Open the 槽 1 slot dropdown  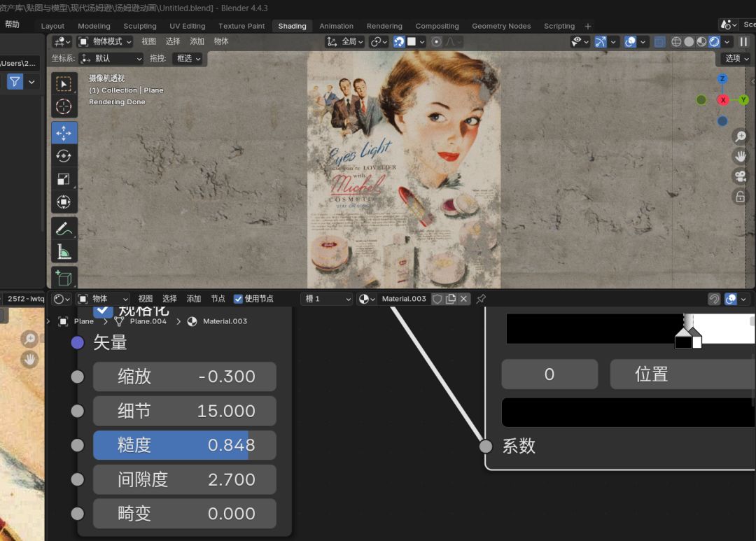[x=327, y=299]
